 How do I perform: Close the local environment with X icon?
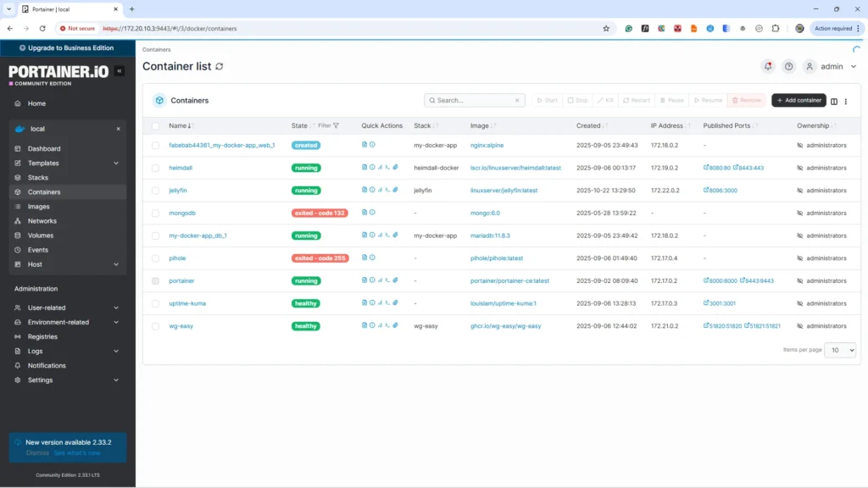(x=118, y=129)
